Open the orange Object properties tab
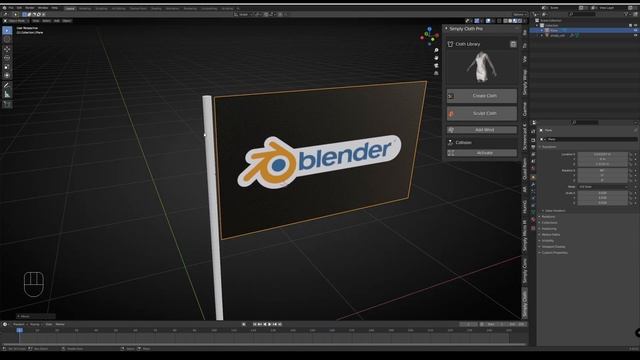Viewport: 640px width, 360px height. pos(533,177)
